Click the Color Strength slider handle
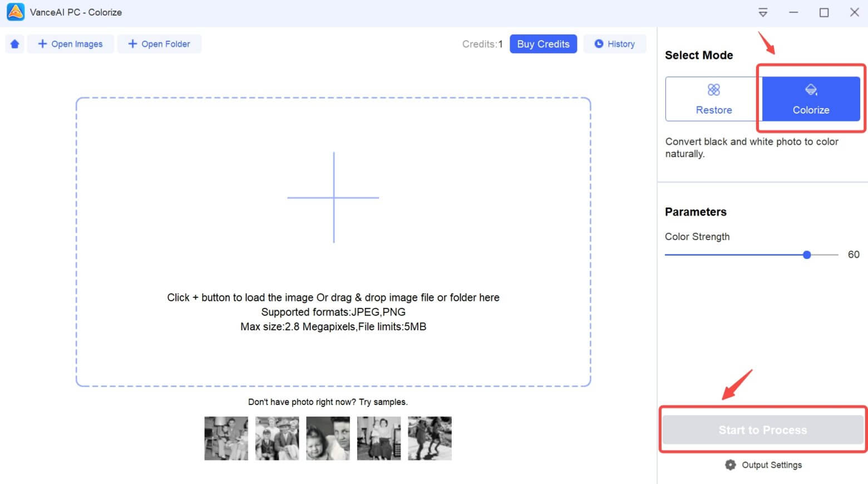 tap(807, 255)
